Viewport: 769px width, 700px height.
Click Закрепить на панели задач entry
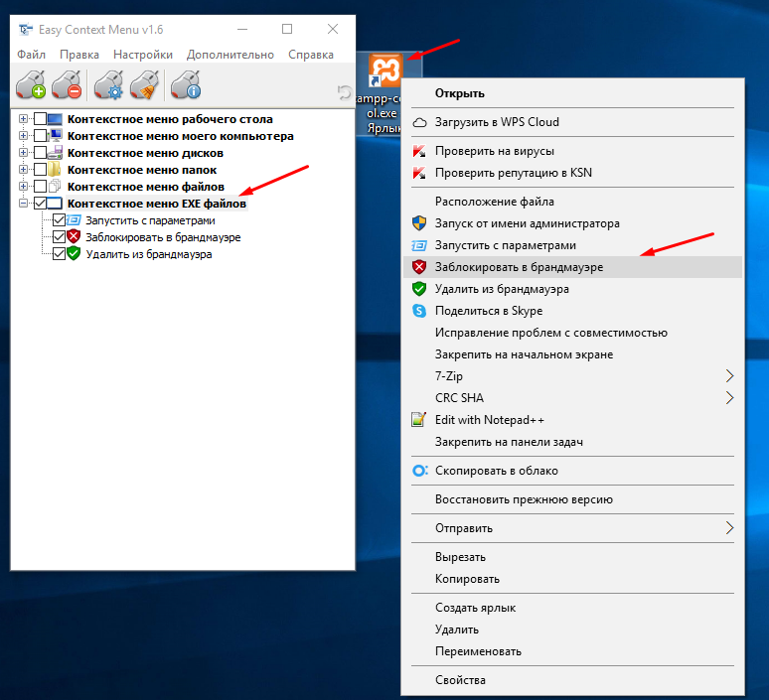click(x=571, y=442)
